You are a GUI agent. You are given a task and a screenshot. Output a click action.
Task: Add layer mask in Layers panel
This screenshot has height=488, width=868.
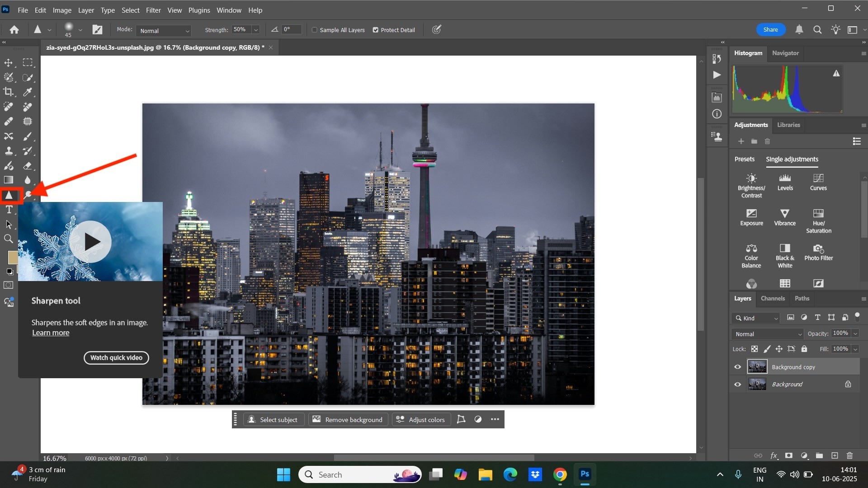(789, 455)
